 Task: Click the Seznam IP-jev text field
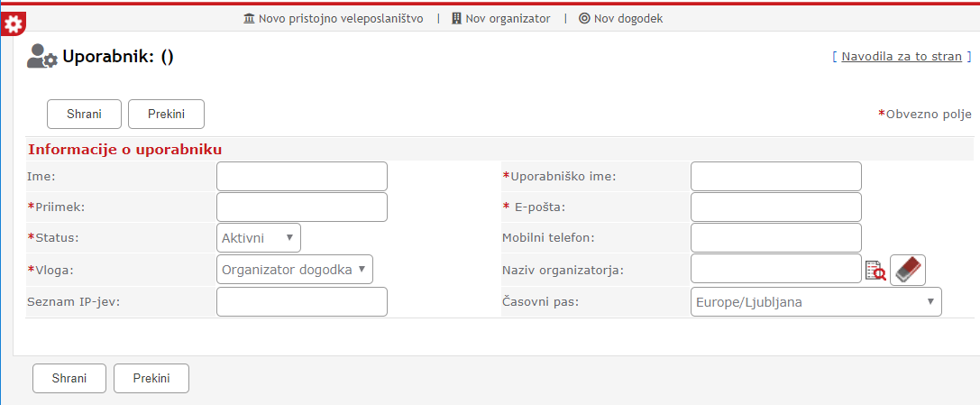(x=302, y=302)
